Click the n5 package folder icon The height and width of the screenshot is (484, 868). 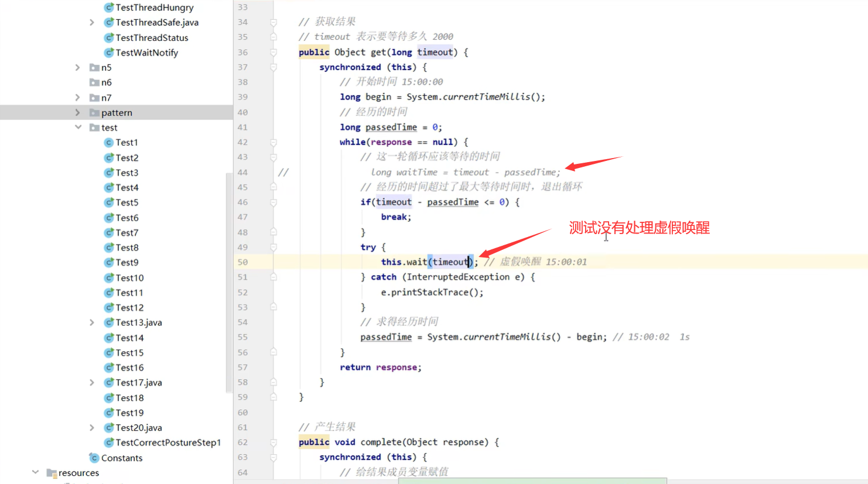[x=94, y=67]
